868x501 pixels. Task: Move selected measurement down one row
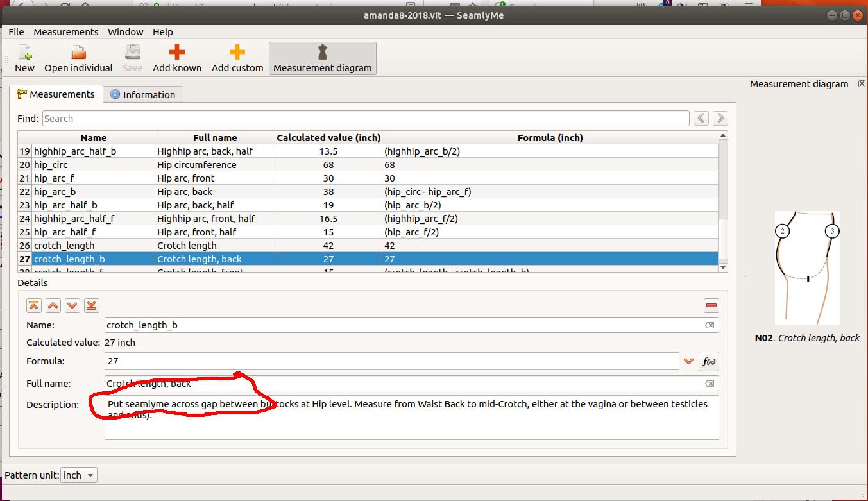pyautogui.click(x=72, y=306)
